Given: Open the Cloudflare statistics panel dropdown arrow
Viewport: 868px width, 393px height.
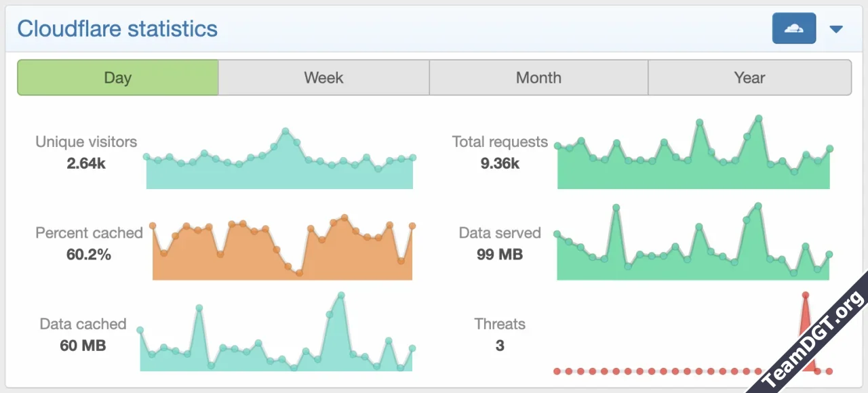Looking at the screenshot, I should [x=835, y=28].
